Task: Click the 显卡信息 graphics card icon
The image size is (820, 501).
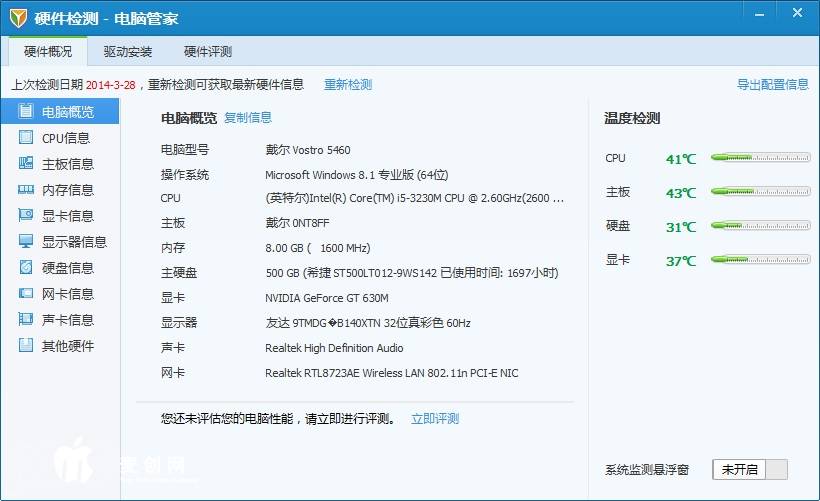Action: coord(25,215)
